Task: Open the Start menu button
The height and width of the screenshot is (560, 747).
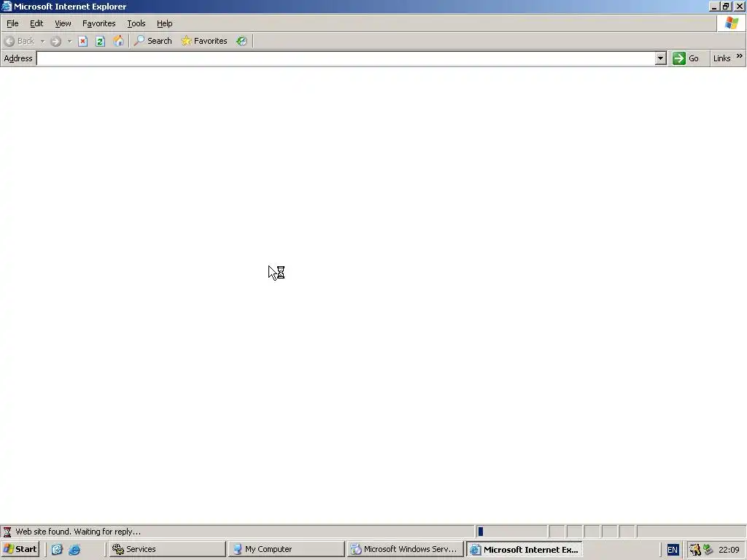Action: click(x=20, y=549)
